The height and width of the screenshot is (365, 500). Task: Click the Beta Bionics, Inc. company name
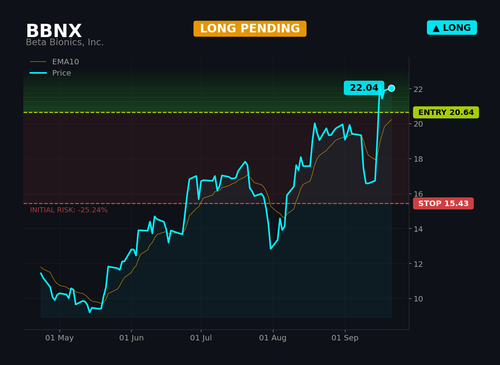coord(65,42)
